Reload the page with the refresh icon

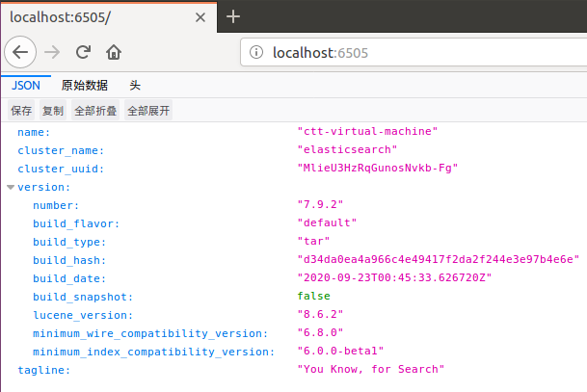coord(83,52)
